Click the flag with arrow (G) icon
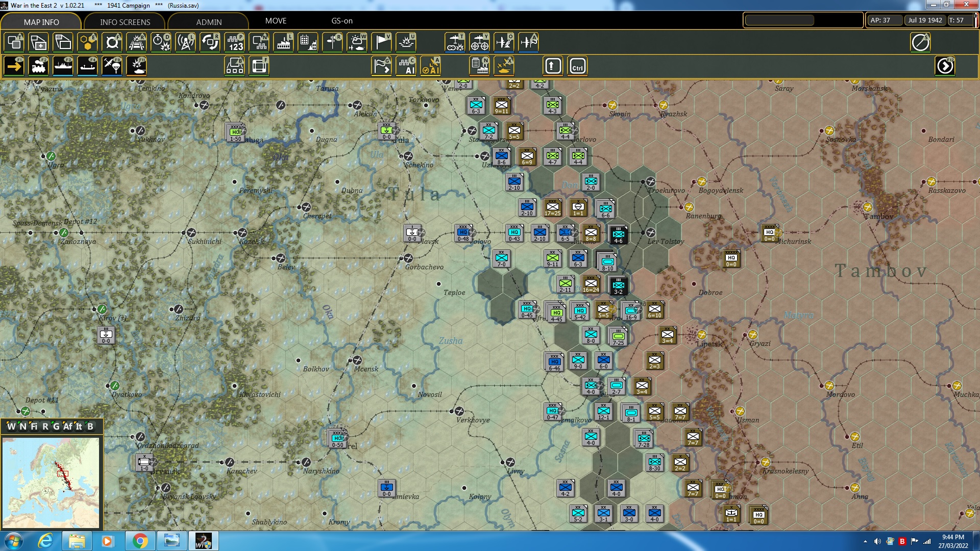The width and height of the screenshot is (980, 551). pyautogui.click(x=382, y=66)
